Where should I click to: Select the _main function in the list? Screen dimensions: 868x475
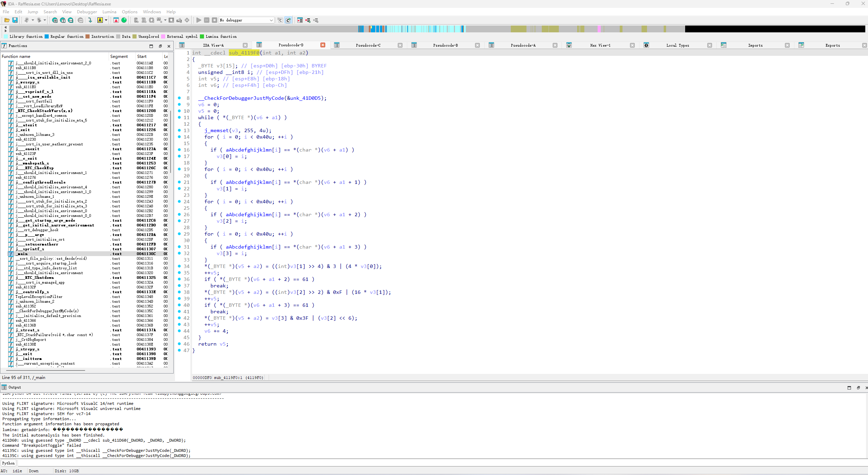click(22, 254)
